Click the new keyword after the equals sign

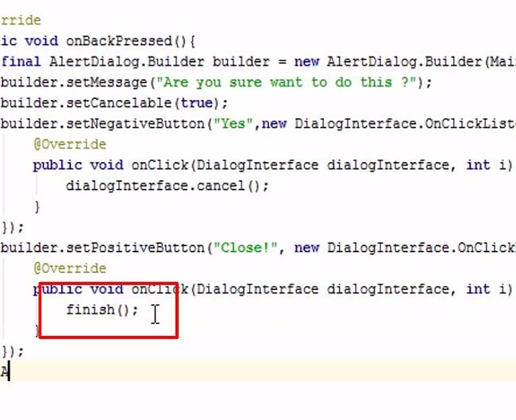(x=306, y=62)
